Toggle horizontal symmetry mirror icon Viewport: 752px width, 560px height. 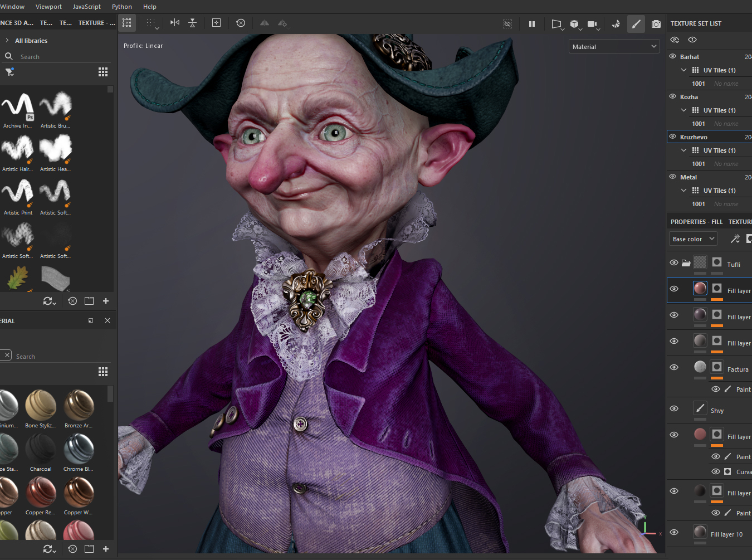click(175, 23)
